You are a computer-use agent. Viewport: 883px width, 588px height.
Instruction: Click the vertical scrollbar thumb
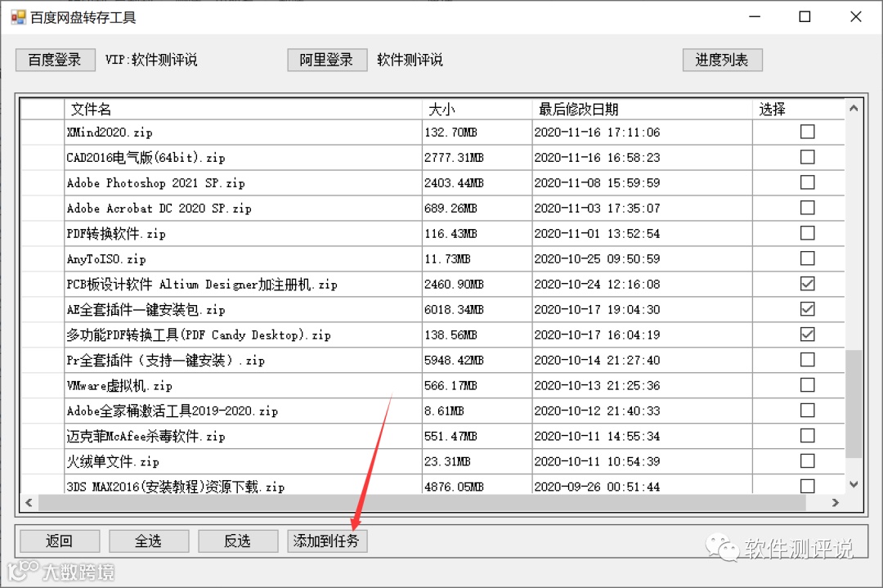point(854,404)
